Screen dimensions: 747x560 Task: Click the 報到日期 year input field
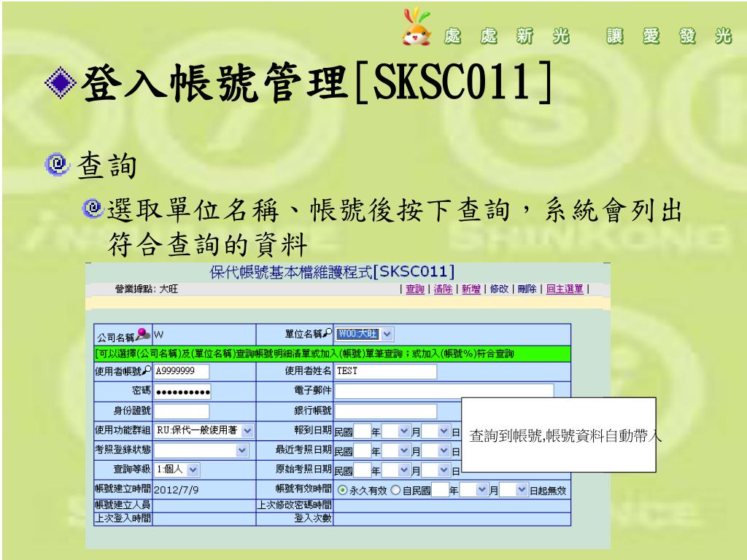coord(362,432)
